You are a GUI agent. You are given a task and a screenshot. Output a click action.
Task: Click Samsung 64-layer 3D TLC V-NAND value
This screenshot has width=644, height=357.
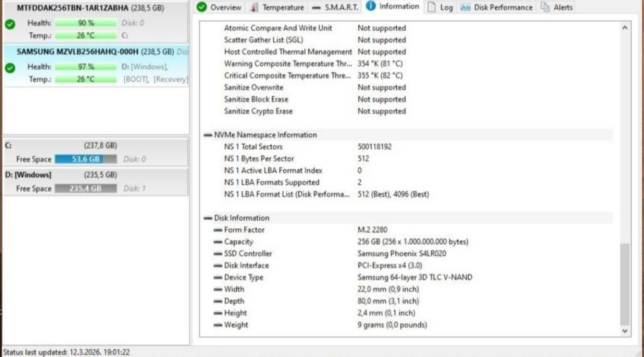pos(415,277)
